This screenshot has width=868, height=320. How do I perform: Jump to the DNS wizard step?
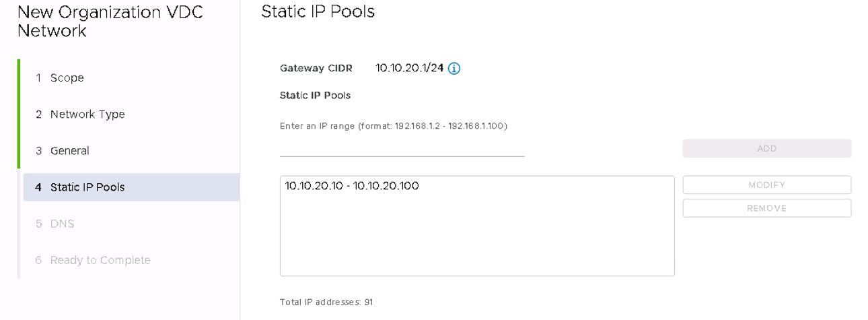(62, 224)
